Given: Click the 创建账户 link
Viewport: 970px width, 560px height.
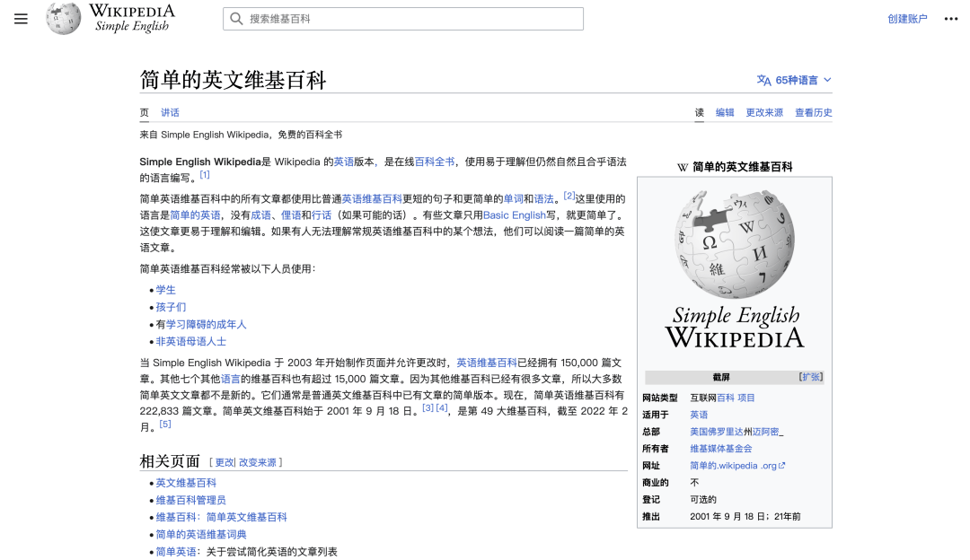Looking at the screenshot, I should (907, 19).
